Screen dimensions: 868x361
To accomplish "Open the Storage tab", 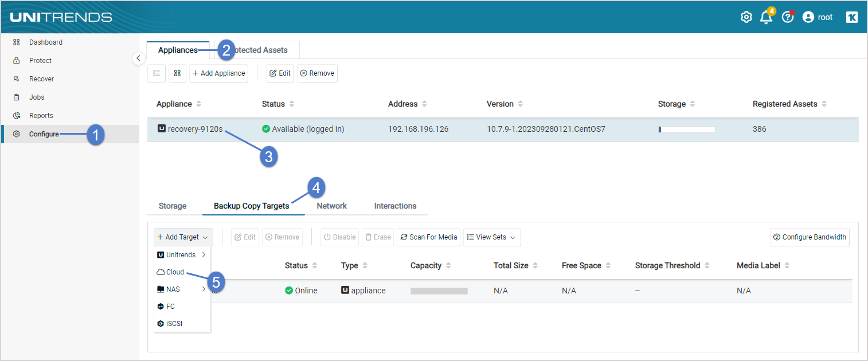I will click(x=173, y=206).
